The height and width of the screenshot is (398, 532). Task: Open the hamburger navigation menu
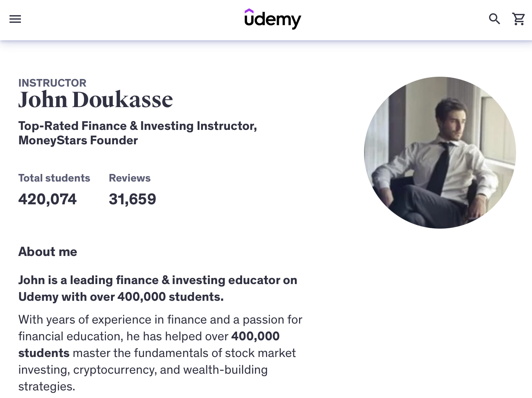coord(15,19)
